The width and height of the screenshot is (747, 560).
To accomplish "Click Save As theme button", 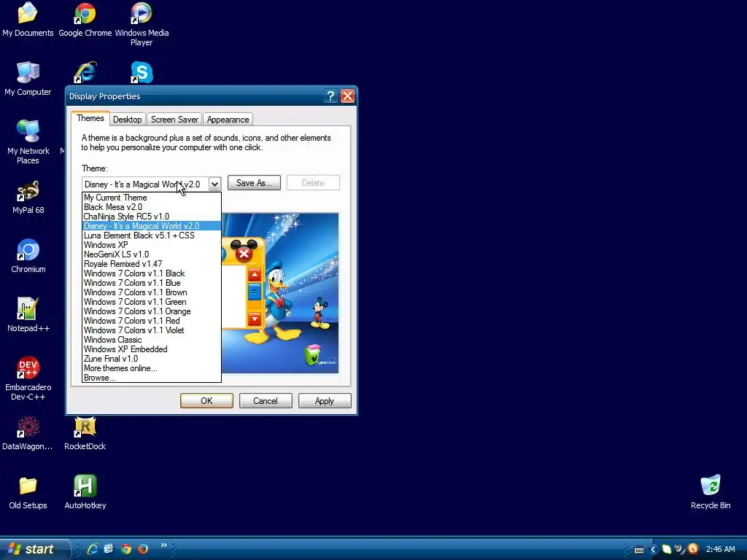I will point(254,183).
